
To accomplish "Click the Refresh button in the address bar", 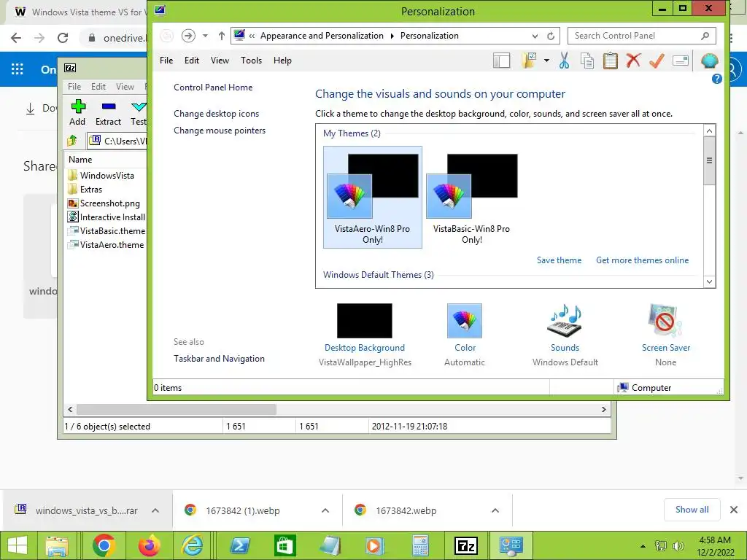I will pyautogui.click(x=551, y=36).
